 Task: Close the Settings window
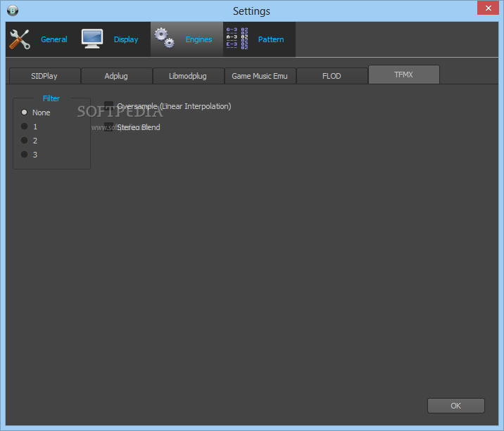pyautogui.click(x=488, y=8)
